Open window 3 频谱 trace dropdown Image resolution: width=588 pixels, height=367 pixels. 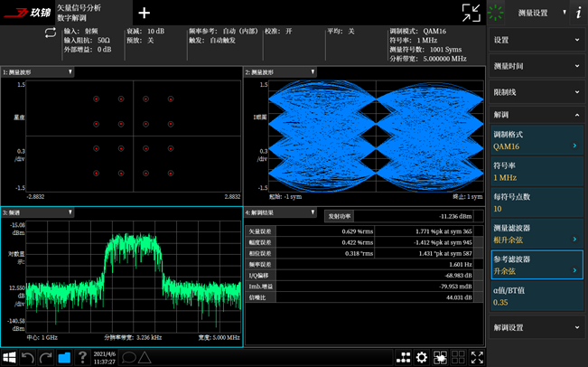tap(38, 212)
